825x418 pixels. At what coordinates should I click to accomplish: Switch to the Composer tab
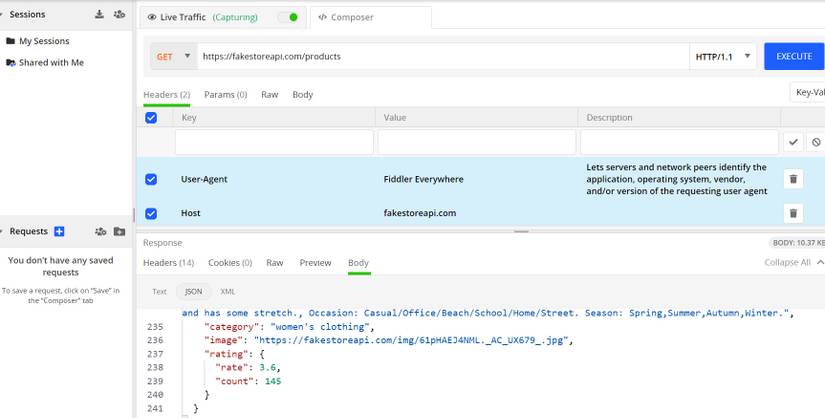371,17
